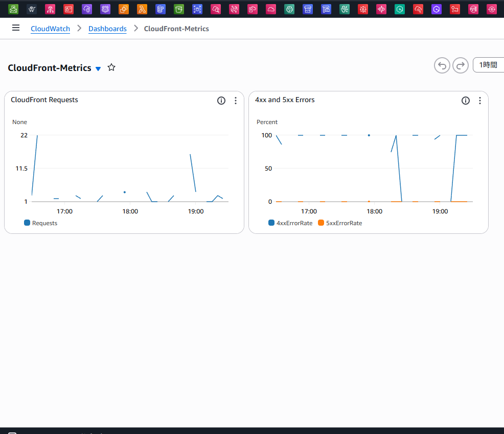Open the purple hexagon shortcut icon

(437, 9)
